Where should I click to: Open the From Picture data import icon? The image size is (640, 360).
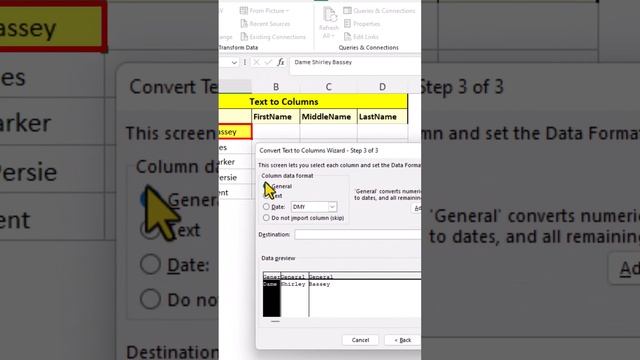(x=244, y=11)
